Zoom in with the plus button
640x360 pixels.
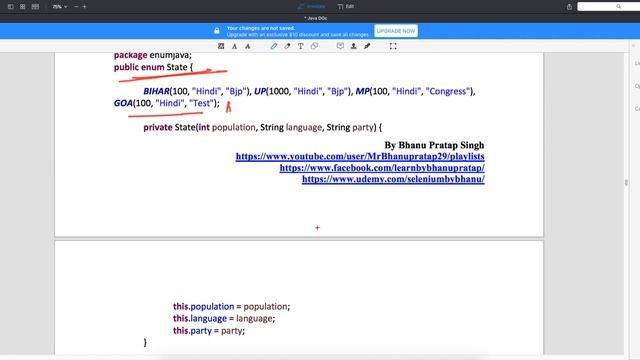coord(84,7)
